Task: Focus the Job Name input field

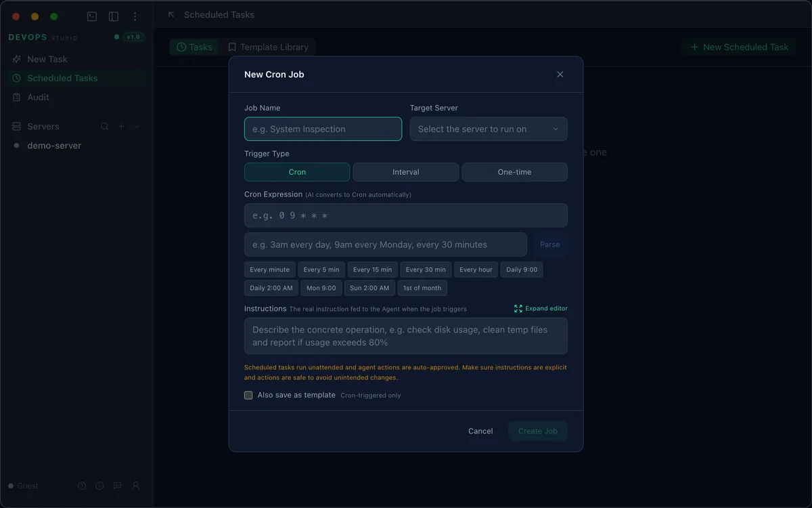Action: point(323,129)
